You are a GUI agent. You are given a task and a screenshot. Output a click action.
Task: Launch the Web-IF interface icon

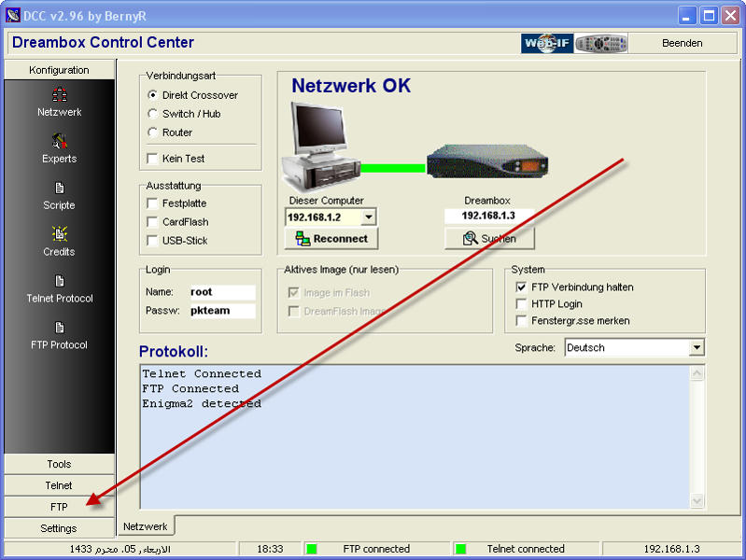(x=546, y=43)
